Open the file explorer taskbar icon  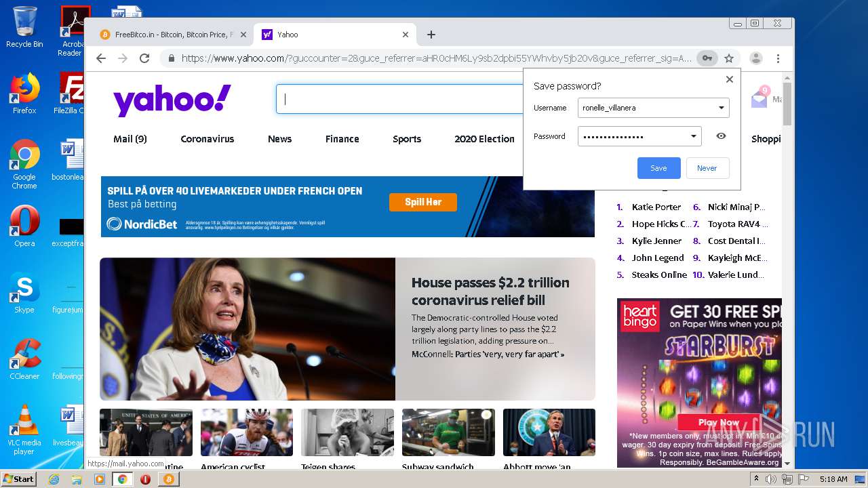tap(77, 479)
